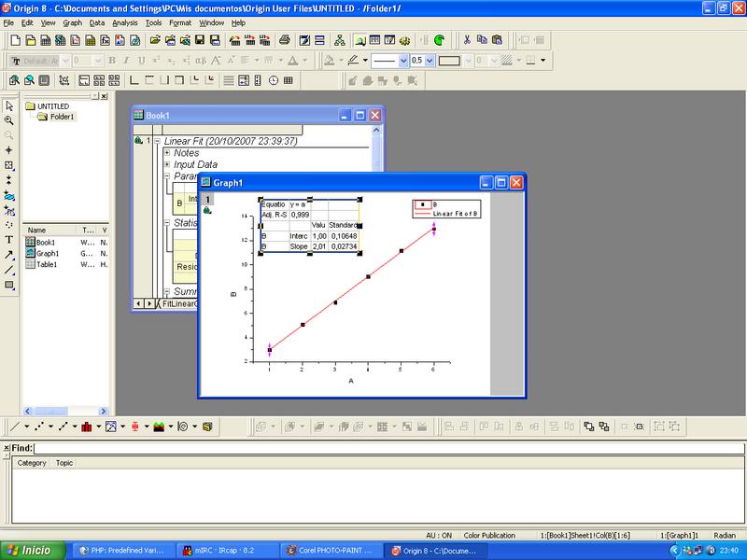Viewport: 747px width, 560px height.
Task: Select the Text tool in left toolbar
Action: click(9, 240)
